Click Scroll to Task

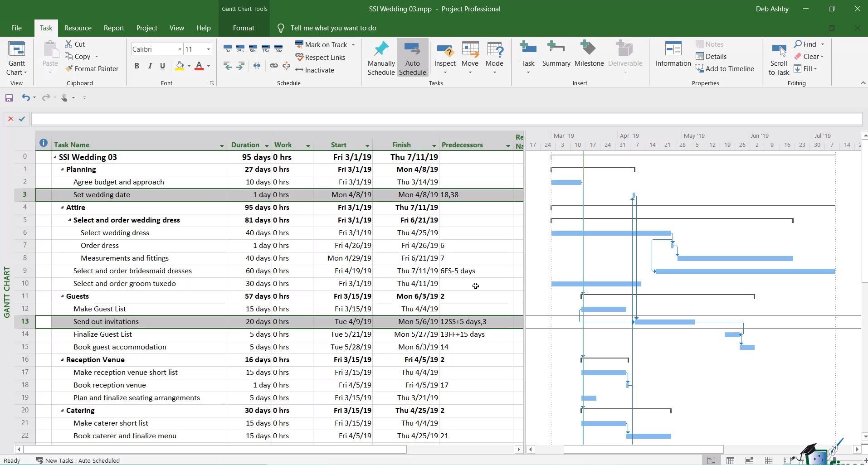tap(778, 58)
